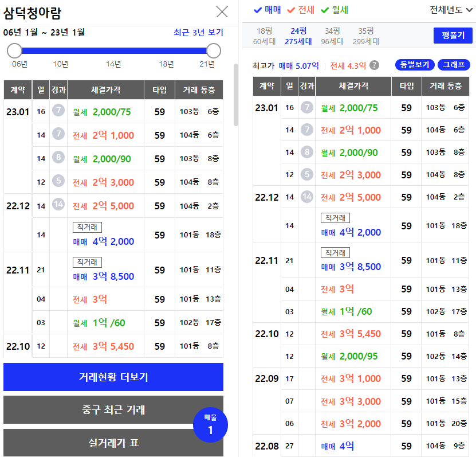Click 전세 3억 5,450 in right table

point(351,334)
